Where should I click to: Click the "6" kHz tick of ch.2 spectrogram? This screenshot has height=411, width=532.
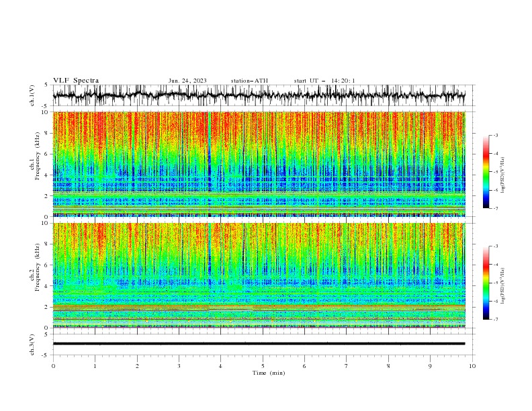click(x=48, y=265)
